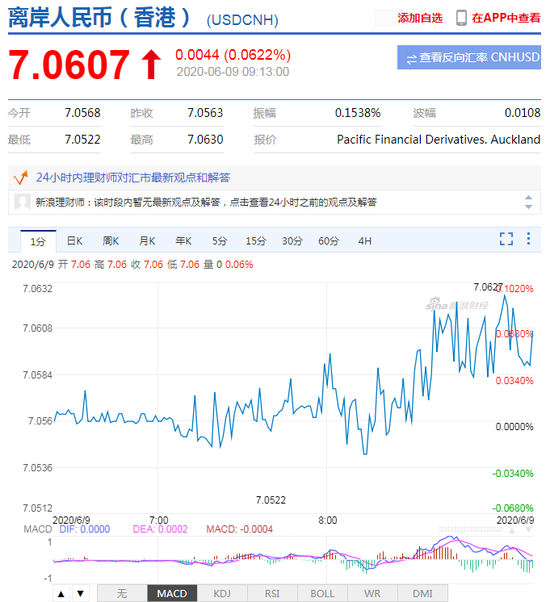Viewport: 550px width, 602px height.
Task: Click the 振幅 value 0.1538%
Action: click(357, 113)
